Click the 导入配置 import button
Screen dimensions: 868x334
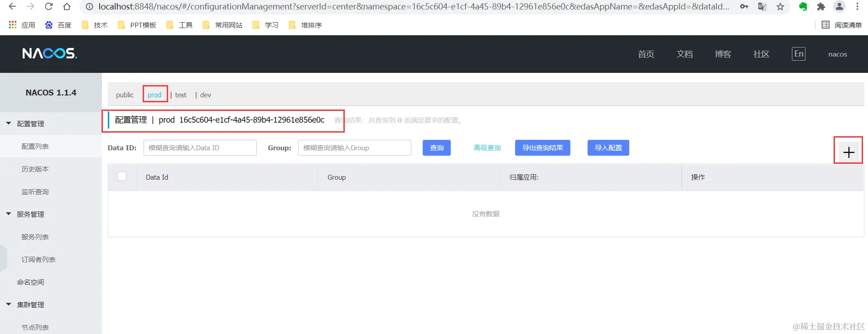[x=608, y=148]
